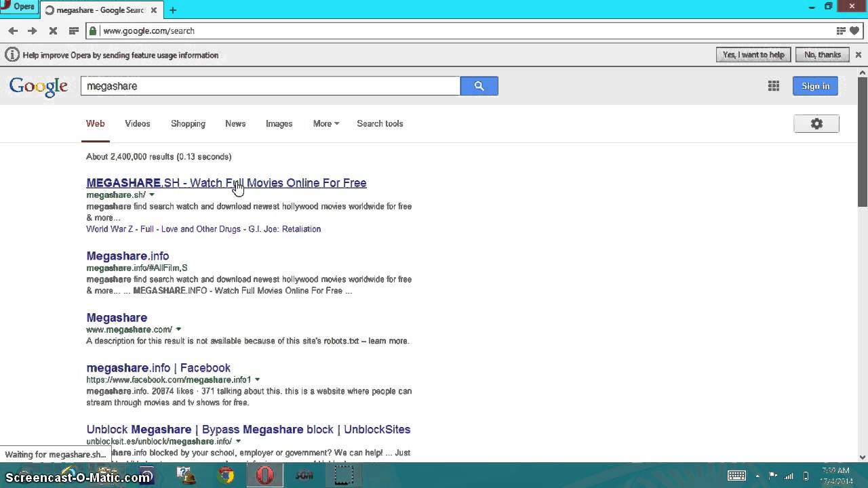The width and height of the screenshot is (868, 488).
Task: Expand arrow next to unblocksit.es URL
Action: click(x=238, y=441)
